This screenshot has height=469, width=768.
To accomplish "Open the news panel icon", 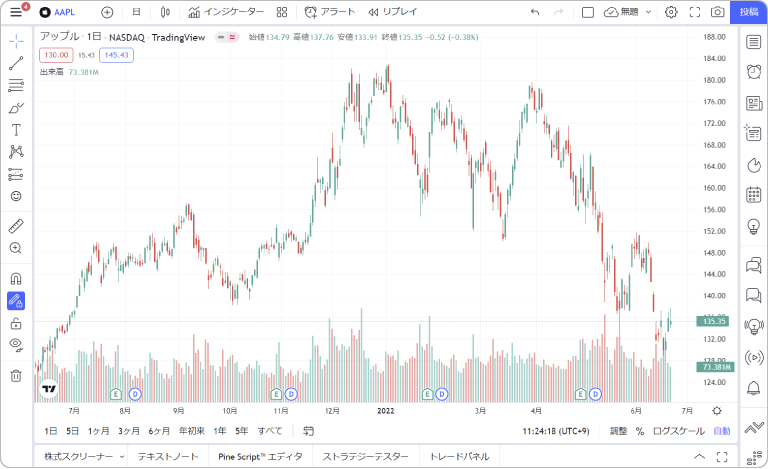I will (754, 103).
